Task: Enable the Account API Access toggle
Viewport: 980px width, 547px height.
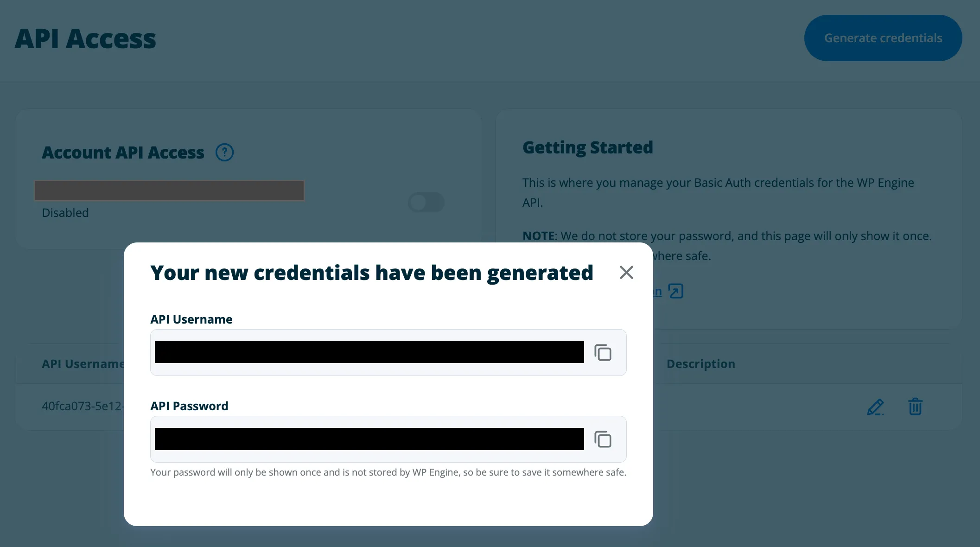Action: [426, 202]
